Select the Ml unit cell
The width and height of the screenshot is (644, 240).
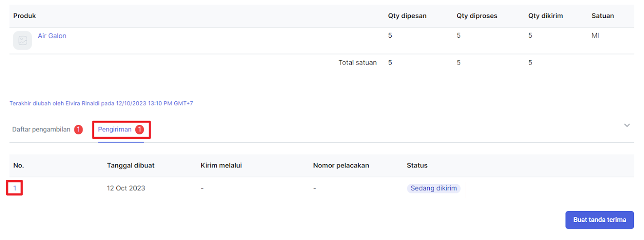point(595,36)
